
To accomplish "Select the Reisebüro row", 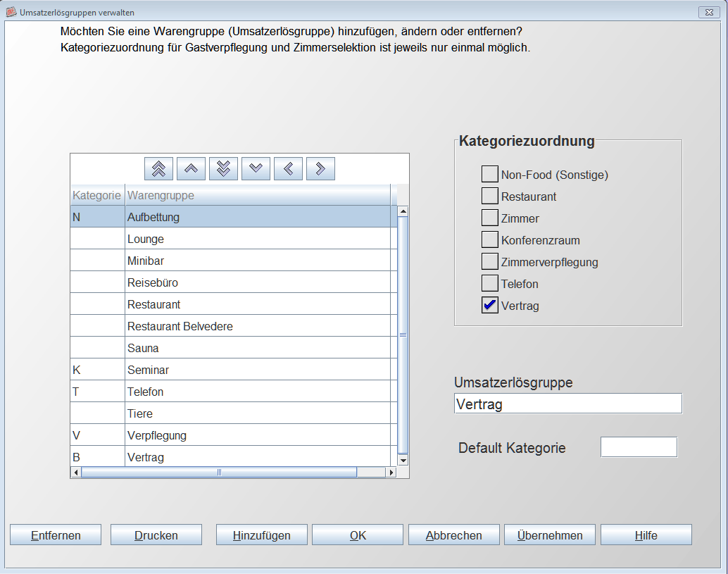I will (234, 282).
